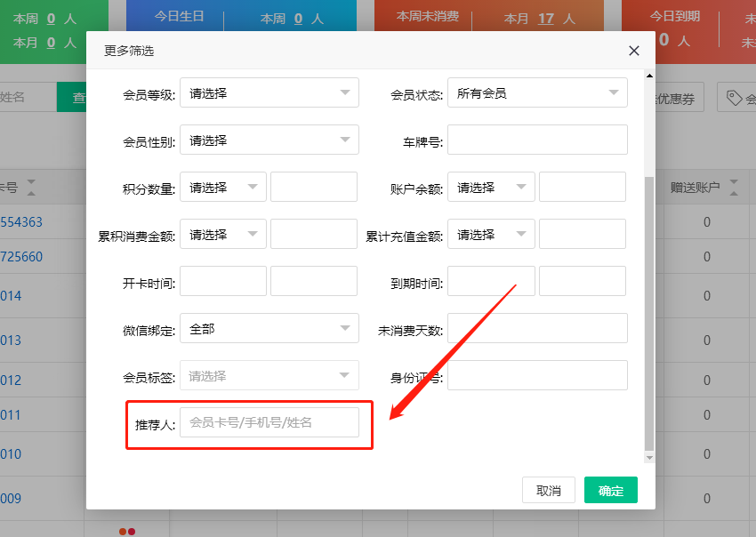The image size is (756, 537).
Task: Click the 开卡时间 start date field
Action: pyautogui.click(x=222, y=281)
